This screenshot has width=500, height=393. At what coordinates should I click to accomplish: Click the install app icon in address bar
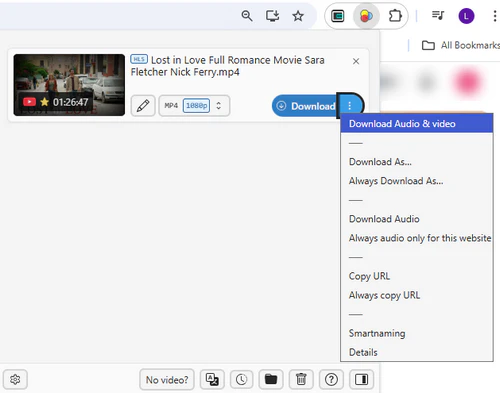272,16
